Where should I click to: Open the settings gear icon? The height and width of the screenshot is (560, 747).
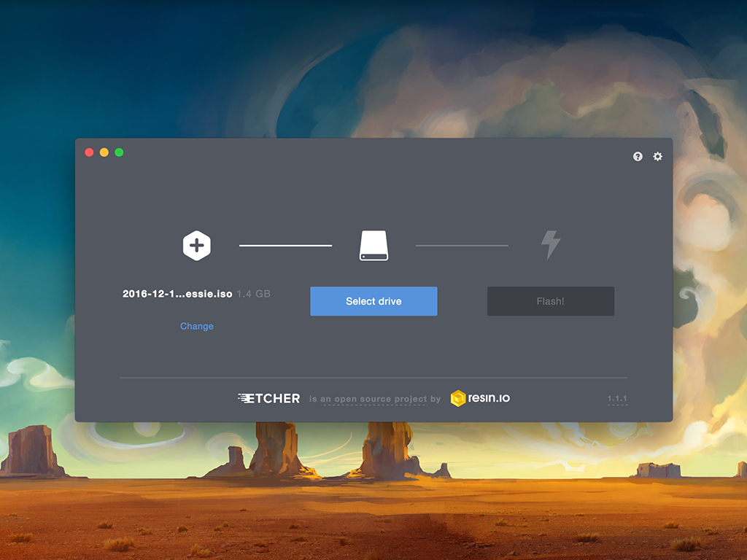657,157
